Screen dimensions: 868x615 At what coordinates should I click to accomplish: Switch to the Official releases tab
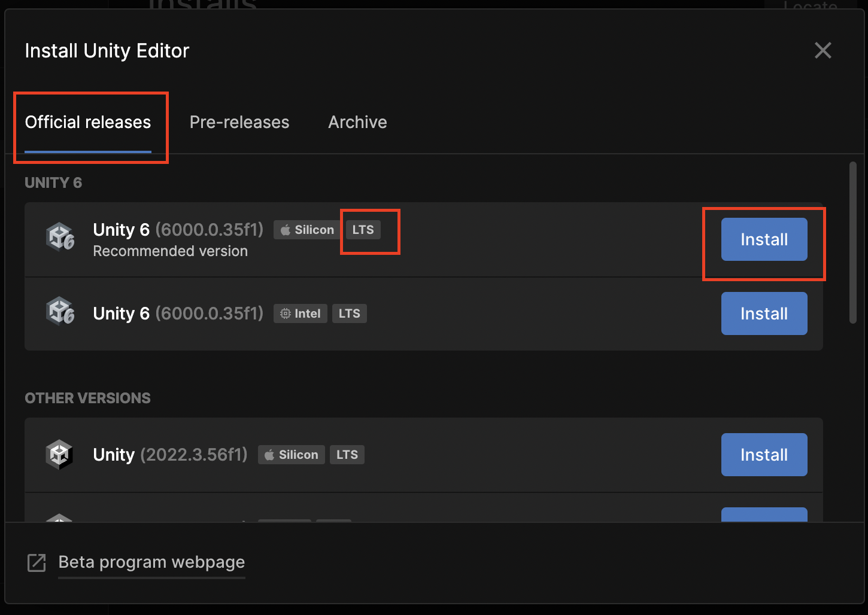(88, 122)
